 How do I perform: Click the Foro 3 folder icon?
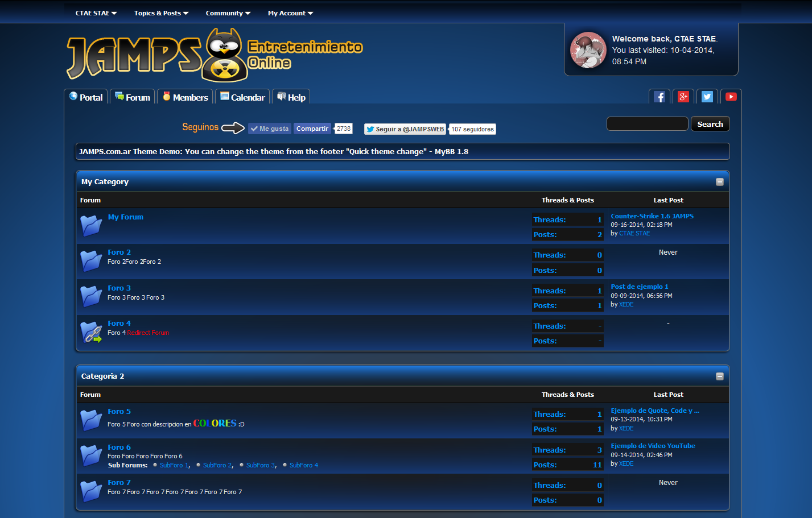(91, 296)
